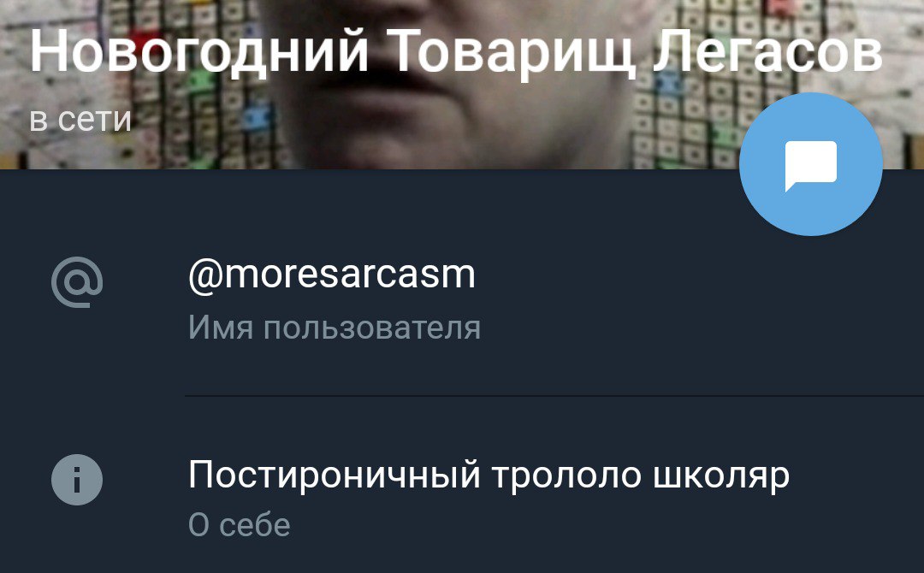Click the word 'Легасов' in title
Viewport: 924px width, 573px height.
coord(767,51)
